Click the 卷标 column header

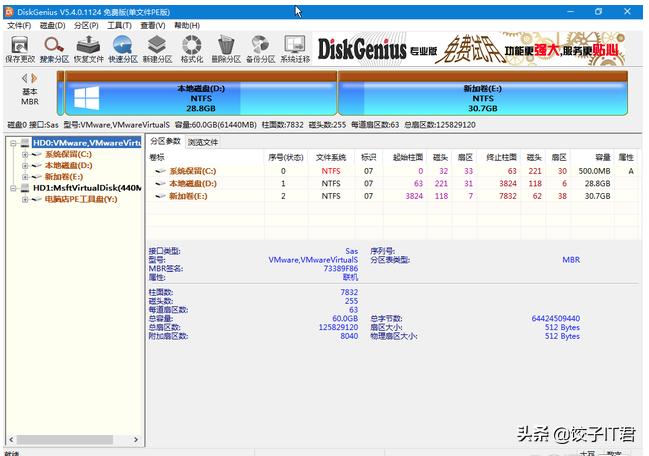[206, 157]
